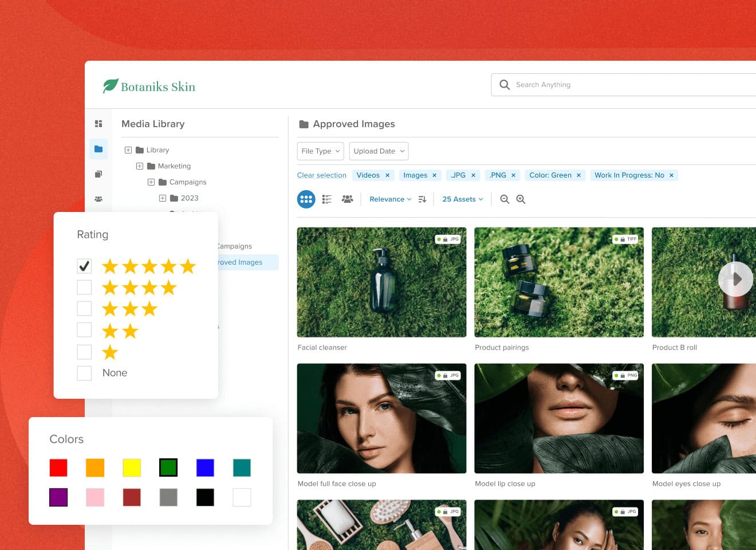Click the zoom out magnifier icon
756x550 pixels.
tap(505, 199)
